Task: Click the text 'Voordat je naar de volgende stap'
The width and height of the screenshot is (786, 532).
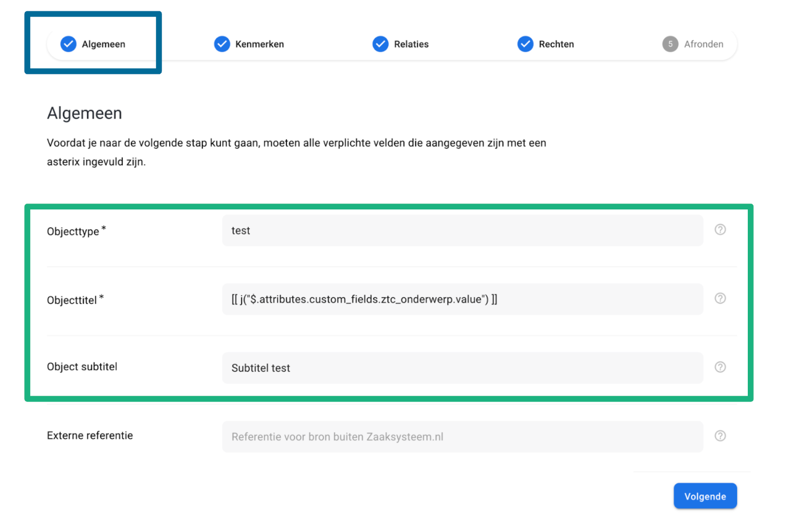Action: (x=127, y=143)
